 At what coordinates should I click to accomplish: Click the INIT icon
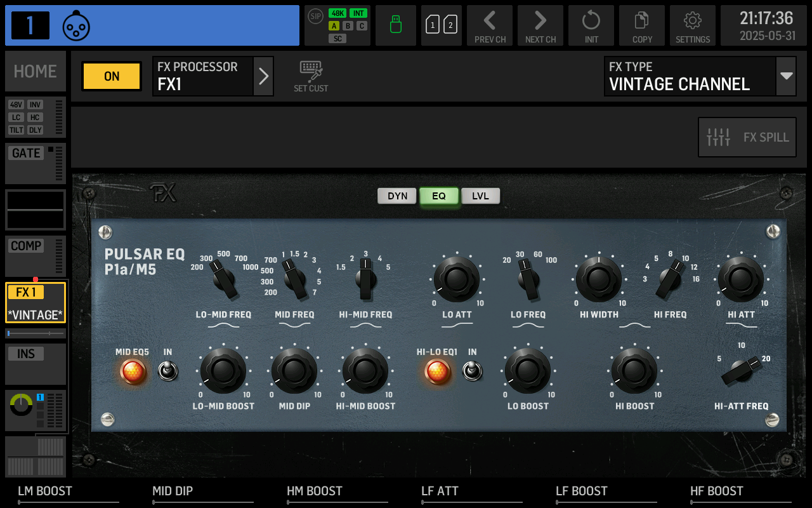(x=591, y=25)
